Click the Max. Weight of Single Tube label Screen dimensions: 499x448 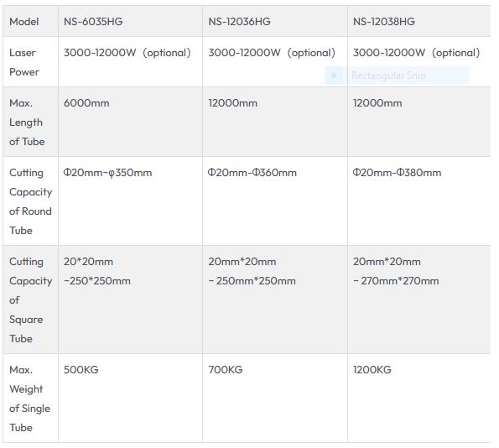tap(29, 399)
